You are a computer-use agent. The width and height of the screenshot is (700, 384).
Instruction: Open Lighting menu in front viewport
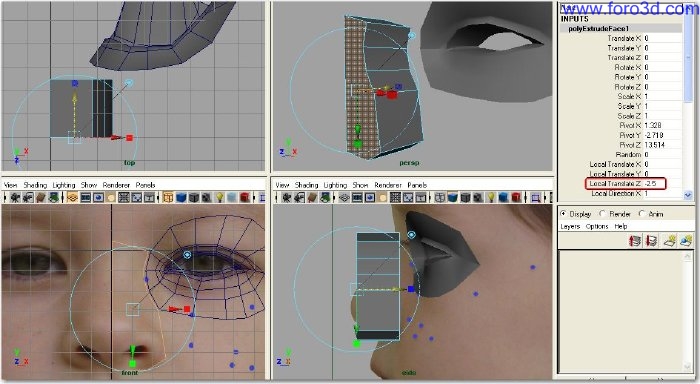tap(64, 185)
